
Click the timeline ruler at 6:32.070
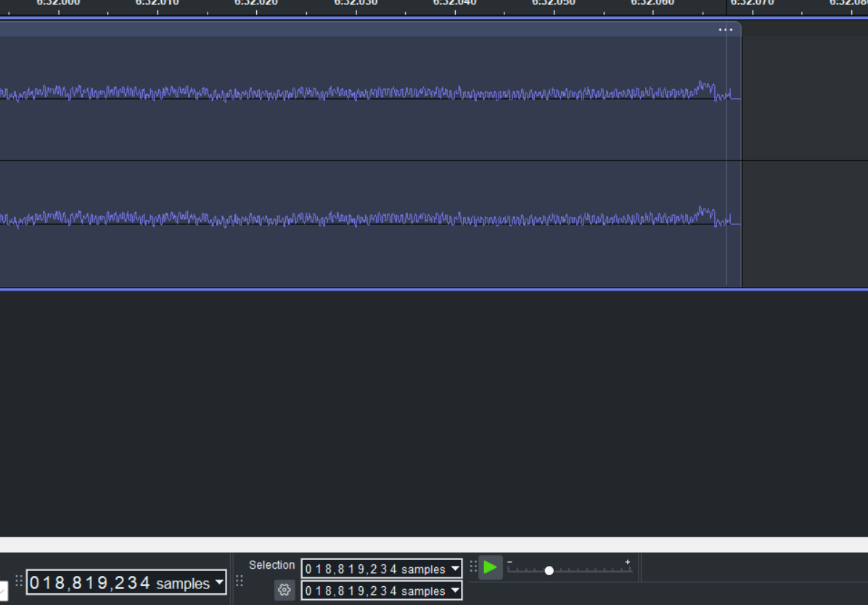[x=752, y=7]
